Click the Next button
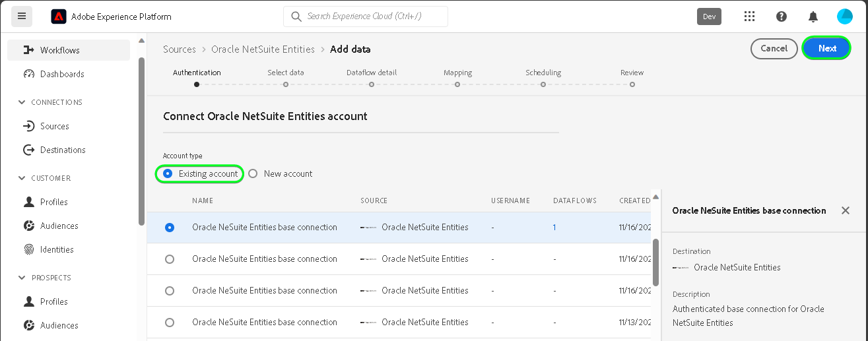Screen dimensions: 868x341 826,48
